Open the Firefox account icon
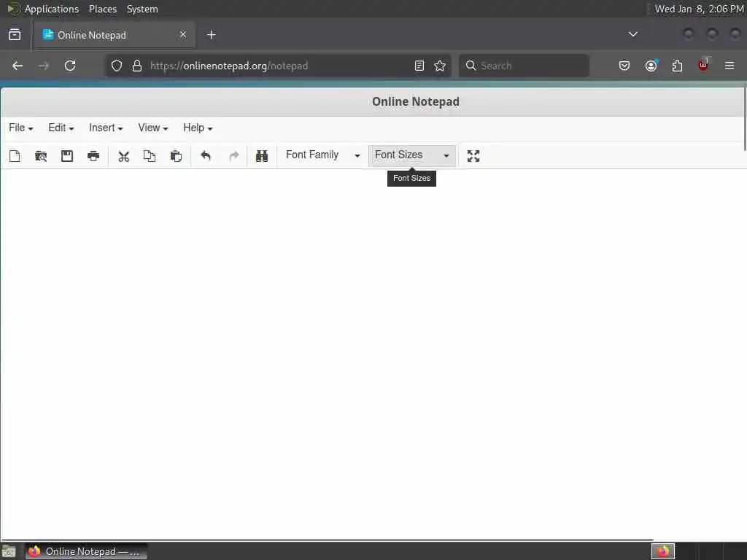Image resolution: width=747 pixels, height=560 pixels. pos(651,66)
